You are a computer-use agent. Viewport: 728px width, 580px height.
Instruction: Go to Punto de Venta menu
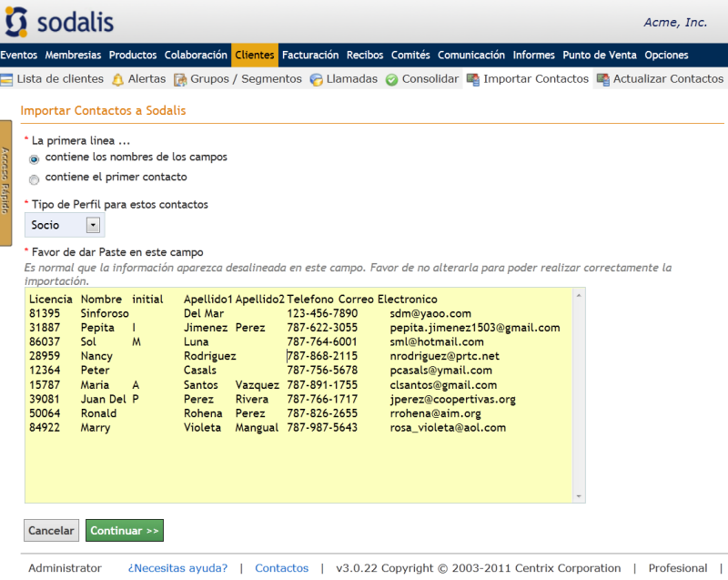[599, 55]
